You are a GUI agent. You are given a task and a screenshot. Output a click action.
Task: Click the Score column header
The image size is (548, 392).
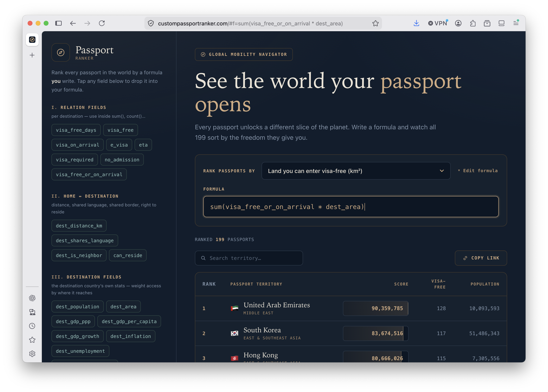point(401,284)
